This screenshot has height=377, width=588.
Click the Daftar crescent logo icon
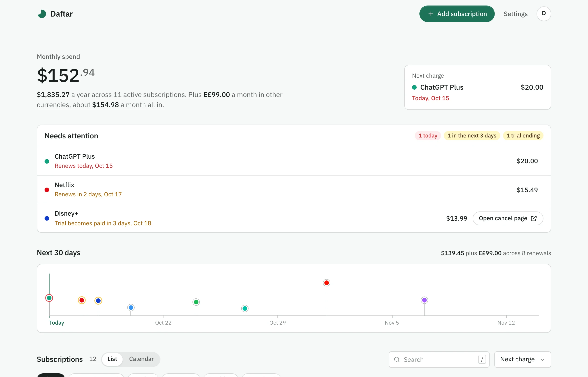click(x=42, y=14)
